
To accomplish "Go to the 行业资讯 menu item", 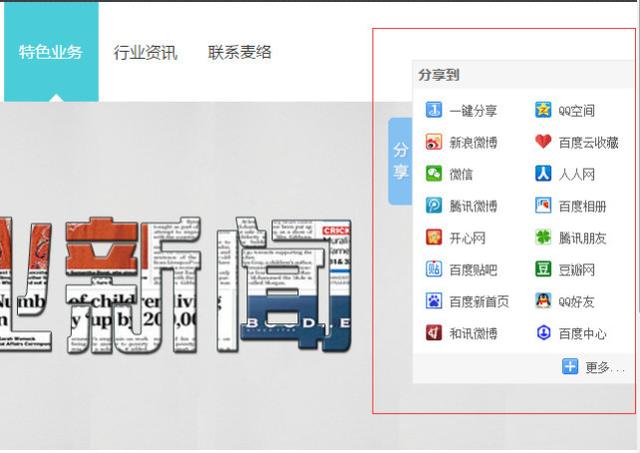I will pos(145,53).
